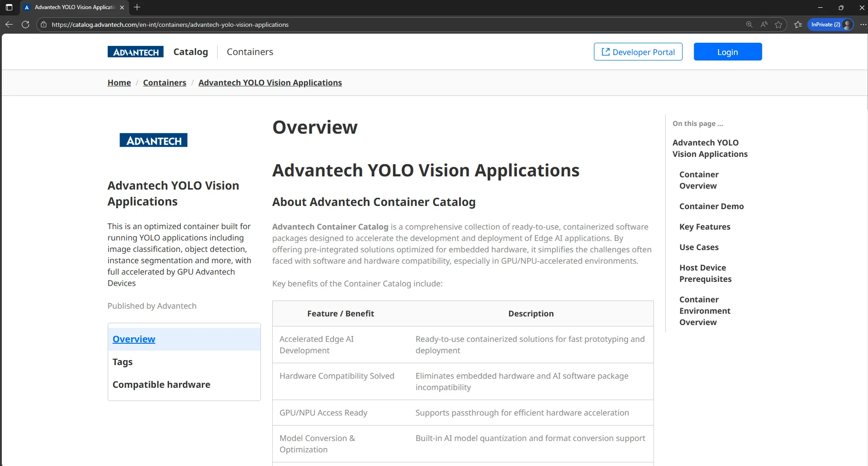Click the zoom magnifier icon in address bar

(x=749, y=25)
